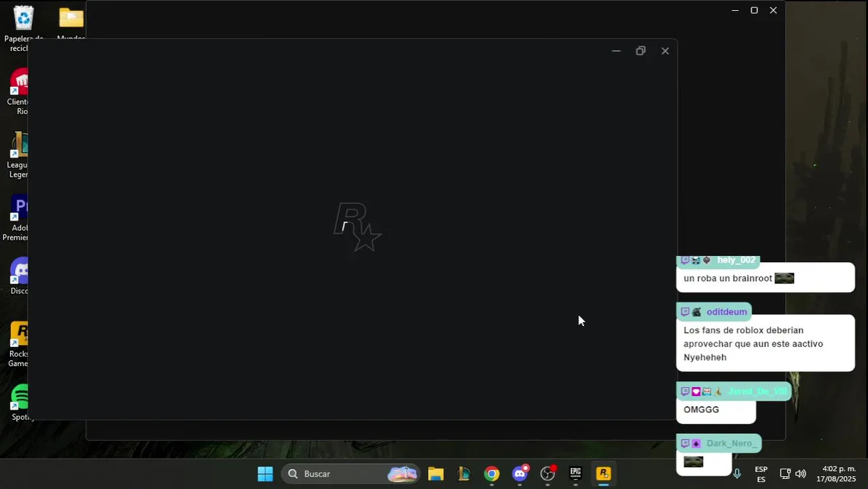Restore down the Rockstar launcher loading window
The image size is (868, 489).
(x=640, y=51)
